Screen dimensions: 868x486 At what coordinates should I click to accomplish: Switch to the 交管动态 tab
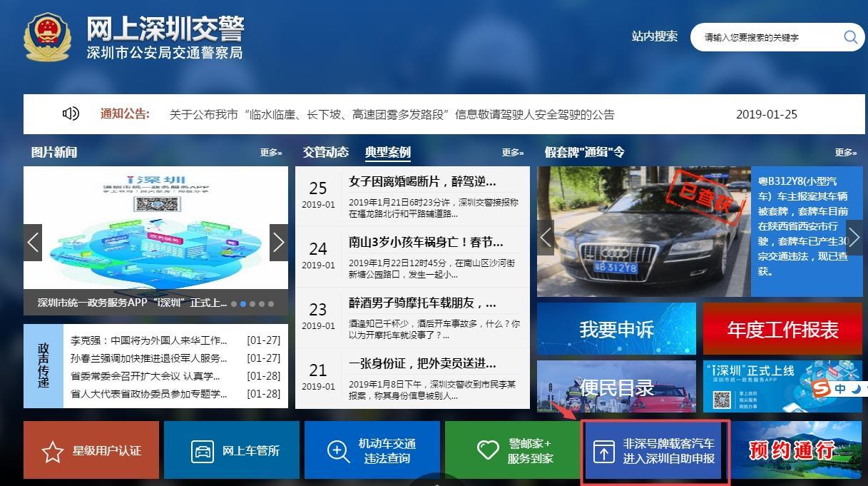(x=326, y=152)
